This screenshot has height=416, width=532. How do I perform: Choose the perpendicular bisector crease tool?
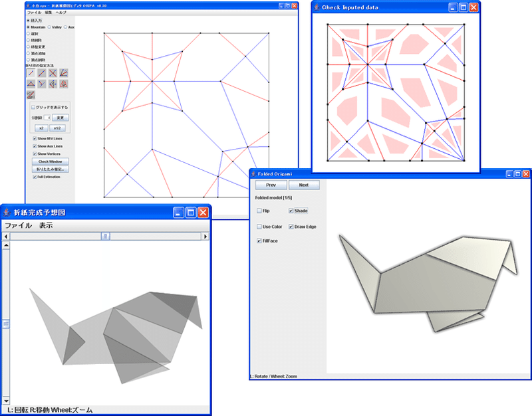point(53,73)
